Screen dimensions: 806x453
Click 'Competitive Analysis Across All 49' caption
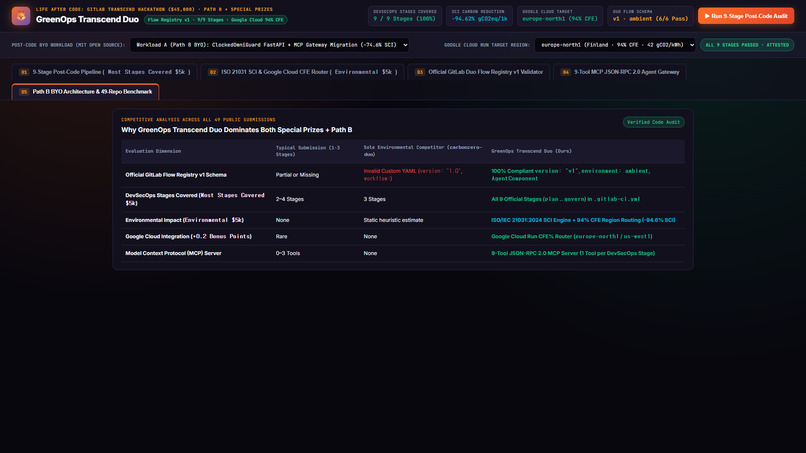pos(198,119)
